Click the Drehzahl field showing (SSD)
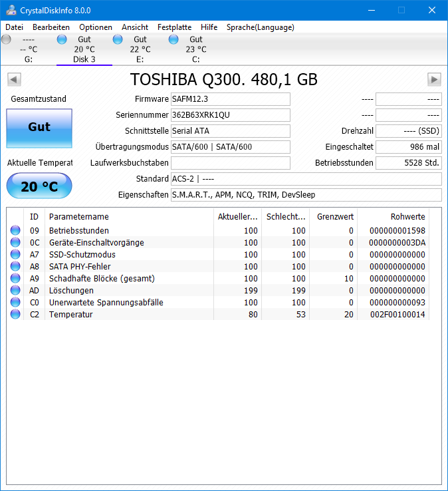 click(409, 131)
